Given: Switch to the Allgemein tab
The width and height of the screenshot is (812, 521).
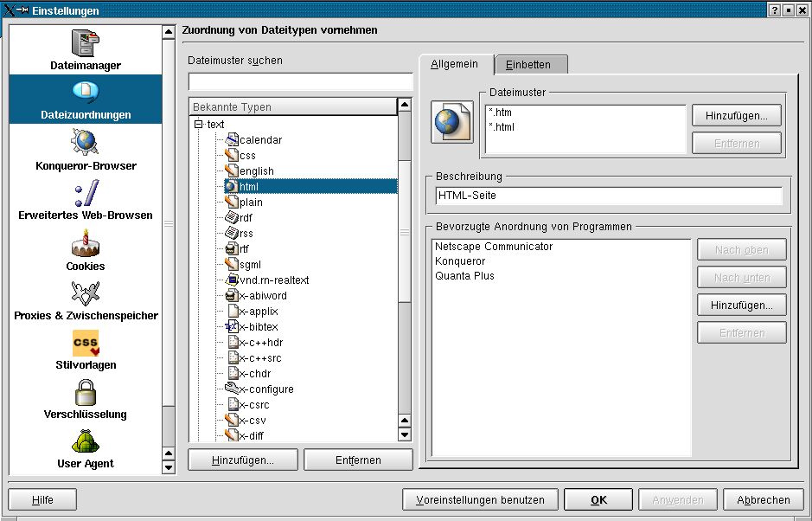Looking at the screenshot, I should coord(457,63).
